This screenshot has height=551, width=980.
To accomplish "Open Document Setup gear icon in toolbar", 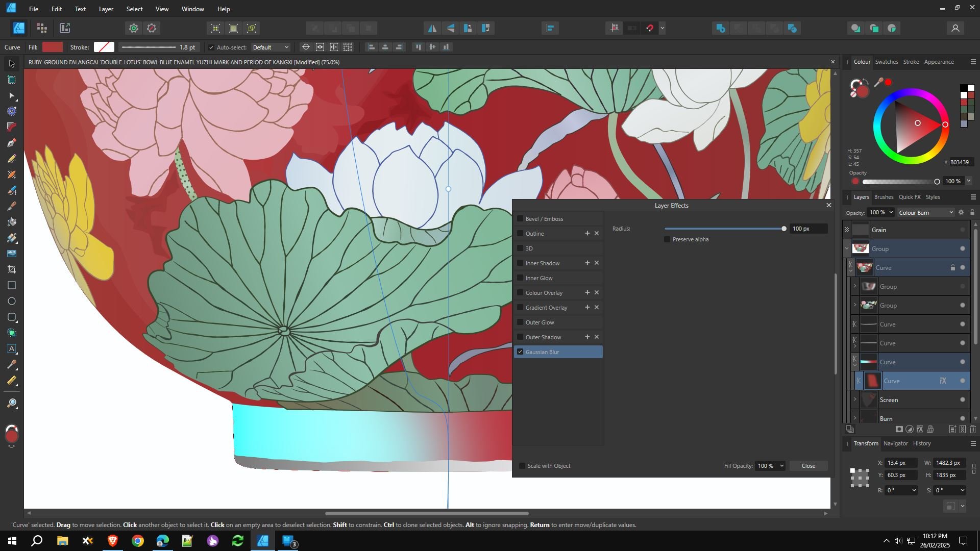I will coord(133,28).
